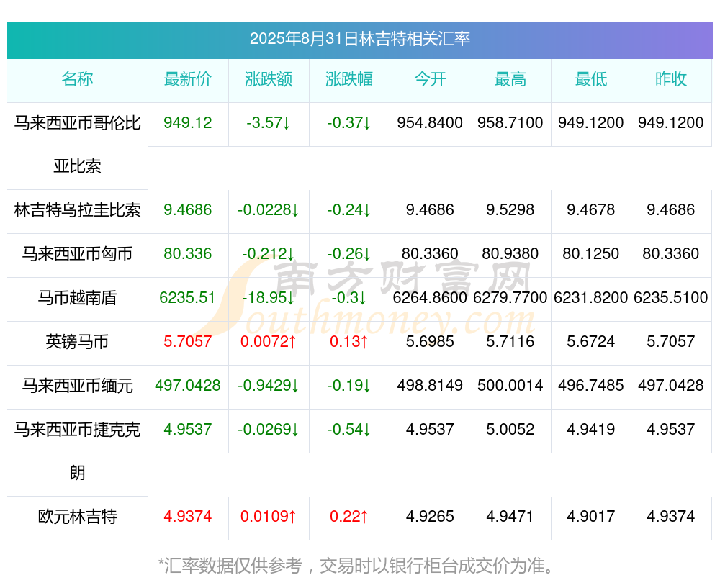Screen dimensions: 720x588
Task: Click opening value 5.6985
Action: click(430, 342)
